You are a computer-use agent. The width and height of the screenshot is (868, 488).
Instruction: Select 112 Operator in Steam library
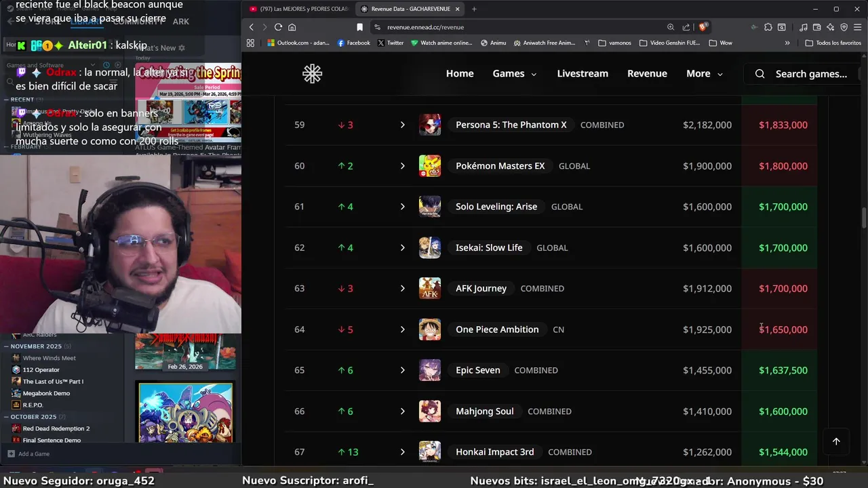coord(41,369)
